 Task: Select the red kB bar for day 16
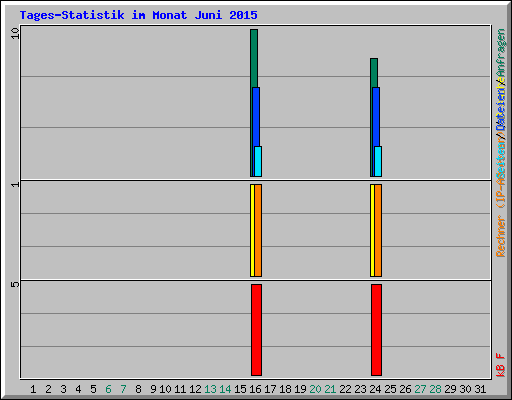(256, 330)
